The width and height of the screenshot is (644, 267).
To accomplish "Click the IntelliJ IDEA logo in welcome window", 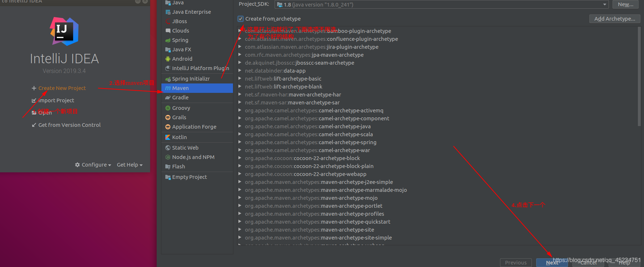I will coord(64,31).
